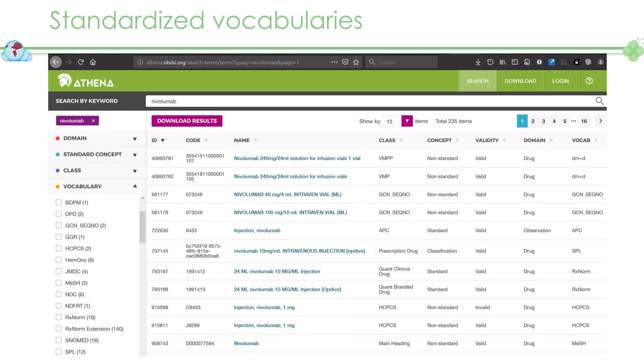Viewport: 644px width, 362px height.
Task: Go to results page 2
Action: point(533,121)
